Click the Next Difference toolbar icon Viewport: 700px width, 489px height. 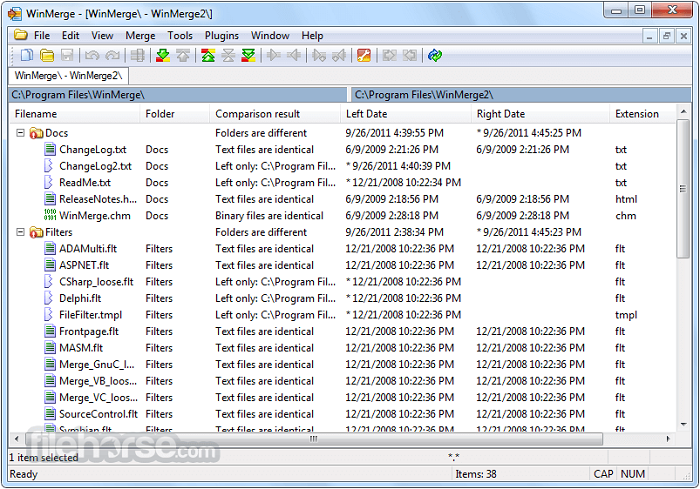[x=162, y=55]
